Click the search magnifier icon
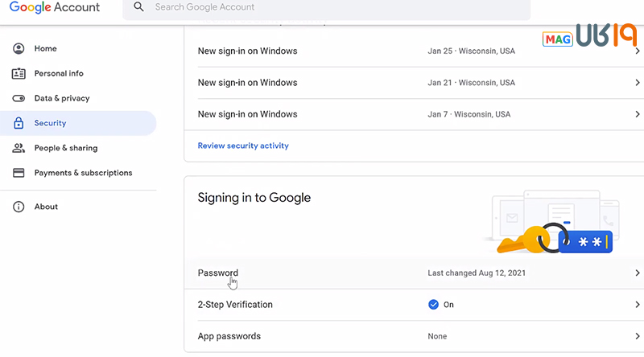The width and height of the screenshot is (644, 357). pyautogui.click(x=139, y=7)
